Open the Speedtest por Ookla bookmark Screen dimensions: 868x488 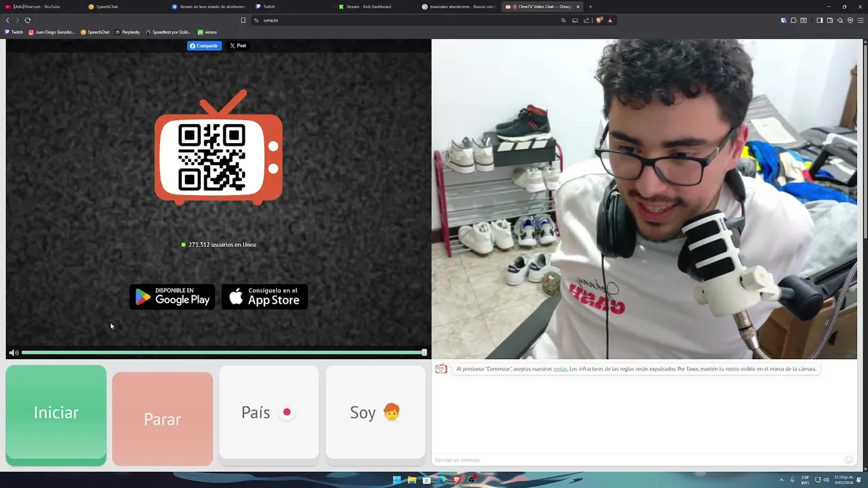pos(168,32)
